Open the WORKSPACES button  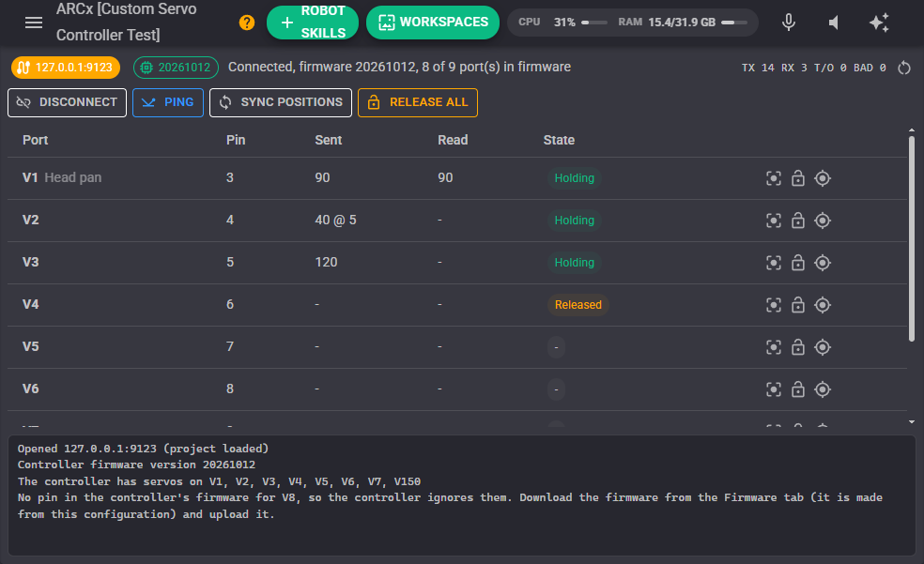tap(433, 23)
